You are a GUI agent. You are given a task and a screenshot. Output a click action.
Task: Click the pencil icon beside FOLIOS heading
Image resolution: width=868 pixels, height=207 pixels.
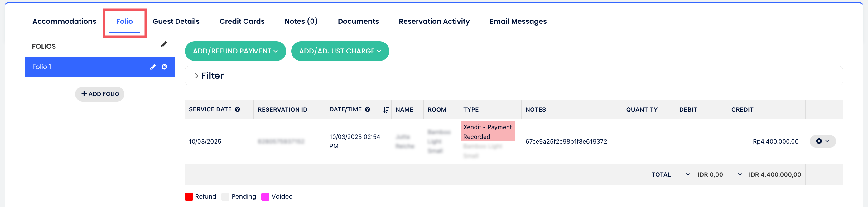click(x=164, y=44)
